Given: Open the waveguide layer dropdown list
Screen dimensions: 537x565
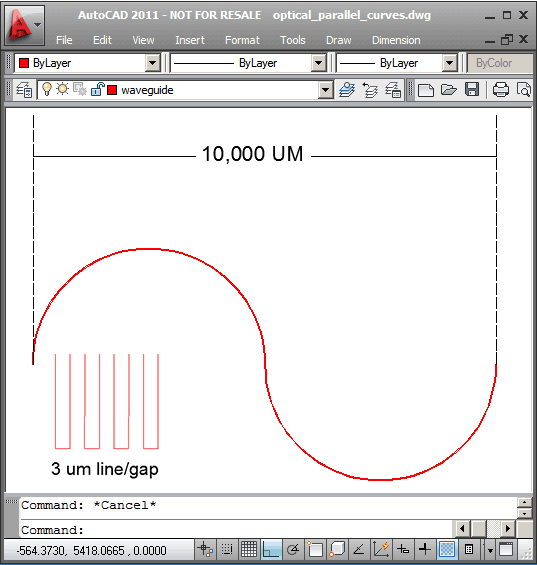Looking at the screenshot, I should click(x=325, y=90).
